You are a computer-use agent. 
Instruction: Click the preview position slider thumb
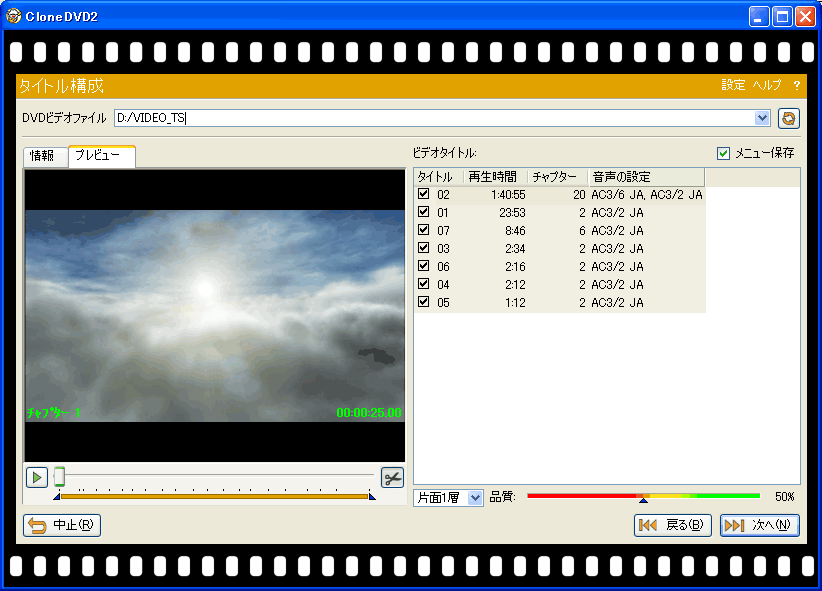(59, 476)
